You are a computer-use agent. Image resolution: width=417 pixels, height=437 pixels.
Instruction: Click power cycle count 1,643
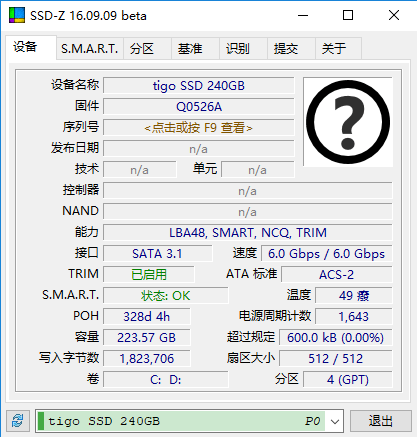pos(354,317)
